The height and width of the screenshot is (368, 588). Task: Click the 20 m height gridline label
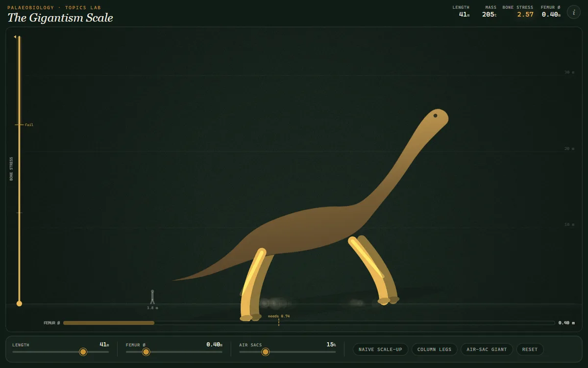click(569, 148)
